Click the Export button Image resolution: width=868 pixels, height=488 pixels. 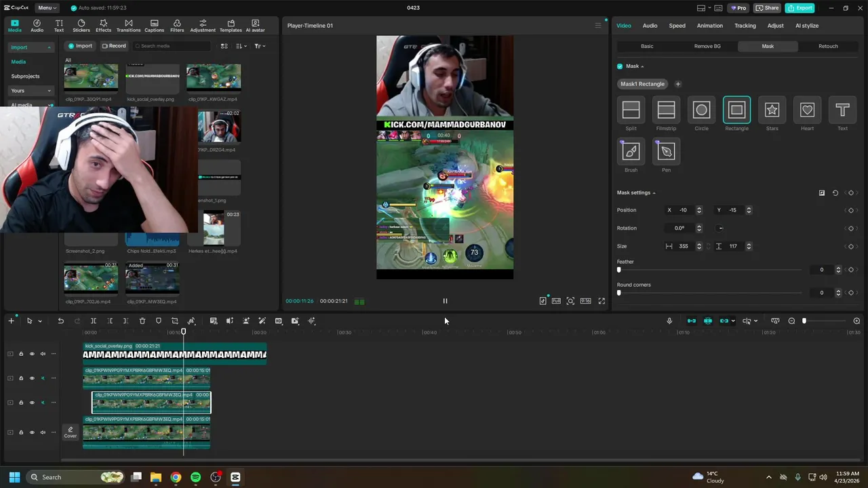coord(800,8)
